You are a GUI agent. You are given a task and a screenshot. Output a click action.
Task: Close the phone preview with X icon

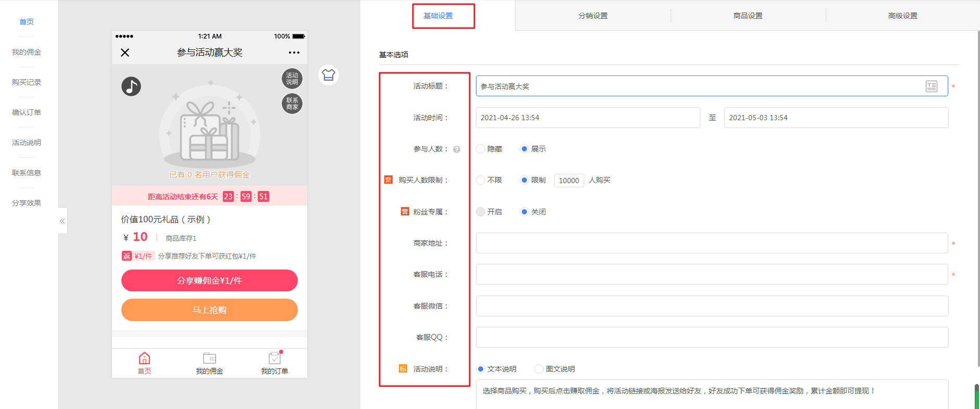(125, 53)
